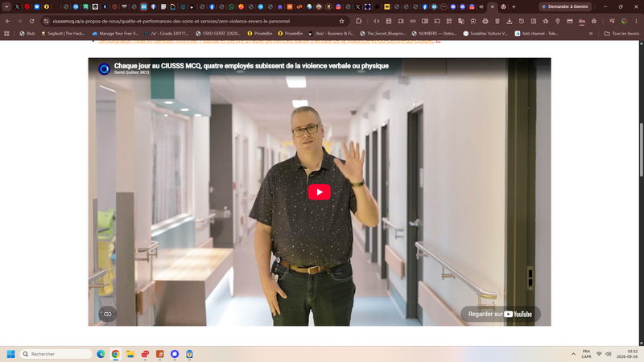Click the URL address bar
Image resolution: width=644 pixels, height=362 pixels.
(193, 21)
